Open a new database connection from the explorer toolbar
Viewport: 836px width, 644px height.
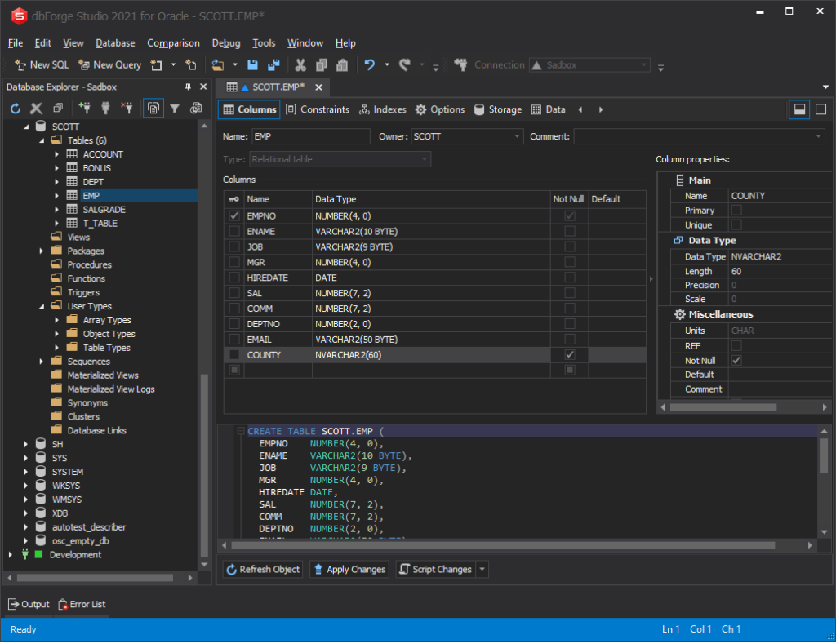84,108
